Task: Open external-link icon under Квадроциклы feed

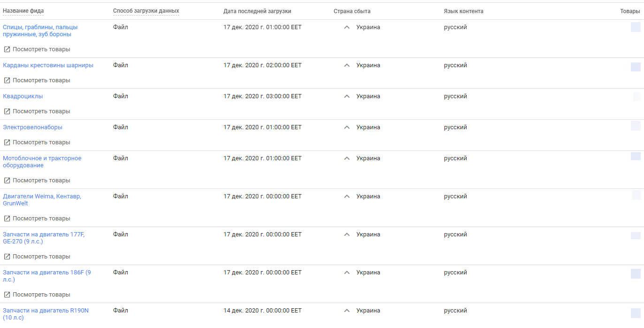Action: pos(7,111)
